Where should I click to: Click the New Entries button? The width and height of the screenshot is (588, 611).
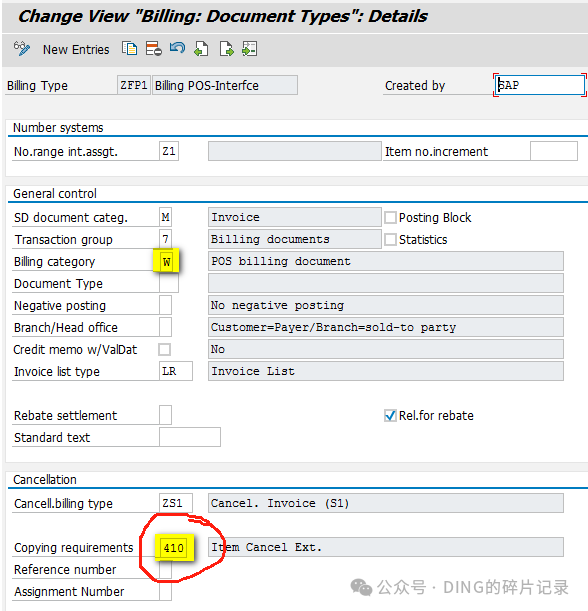pyautogui.click(x=76, y=50)
